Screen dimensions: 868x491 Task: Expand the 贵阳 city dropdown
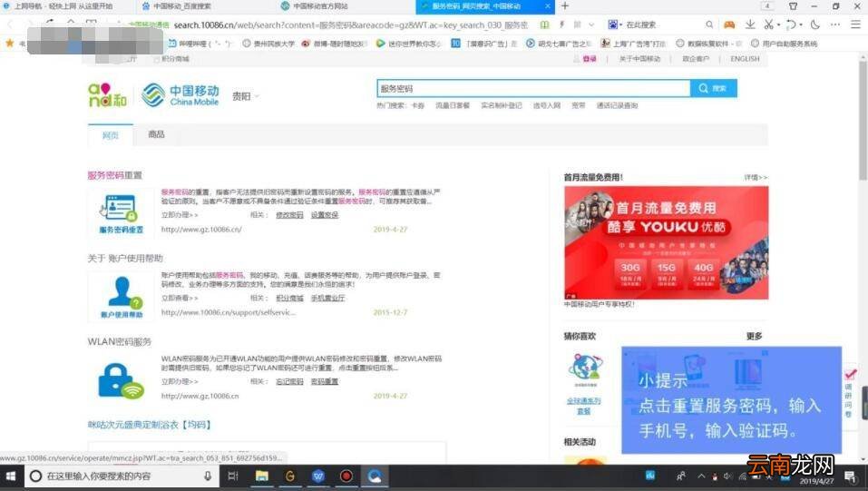[245, 96]
